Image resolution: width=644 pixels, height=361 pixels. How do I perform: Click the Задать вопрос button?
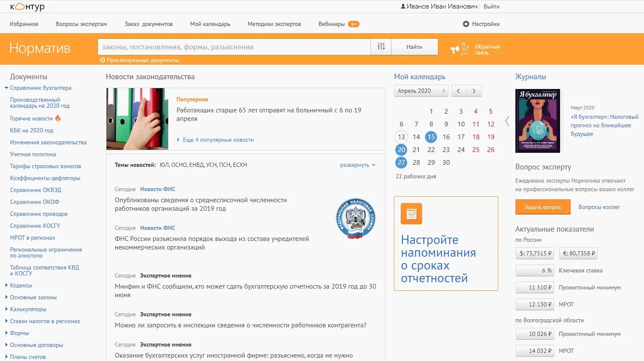click(543, 207)
